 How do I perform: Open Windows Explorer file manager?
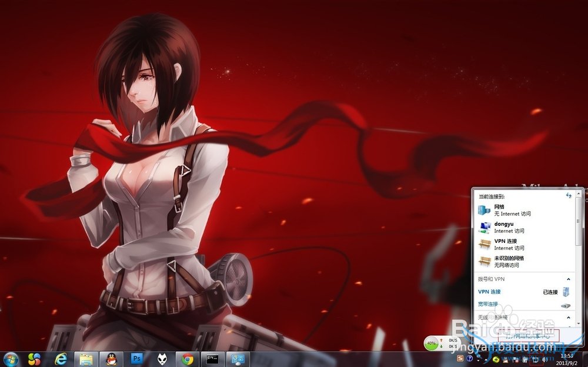(86, 359)
